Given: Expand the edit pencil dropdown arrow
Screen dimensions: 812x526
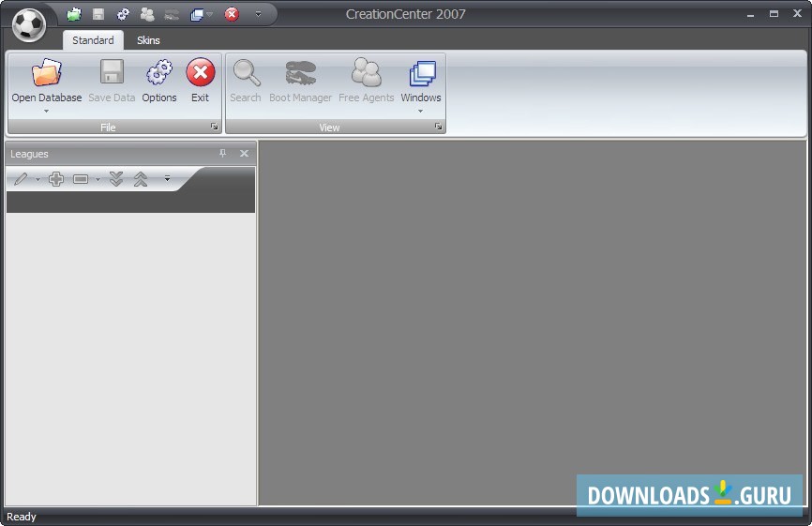Looking at the screenshot, I should 38,180.
